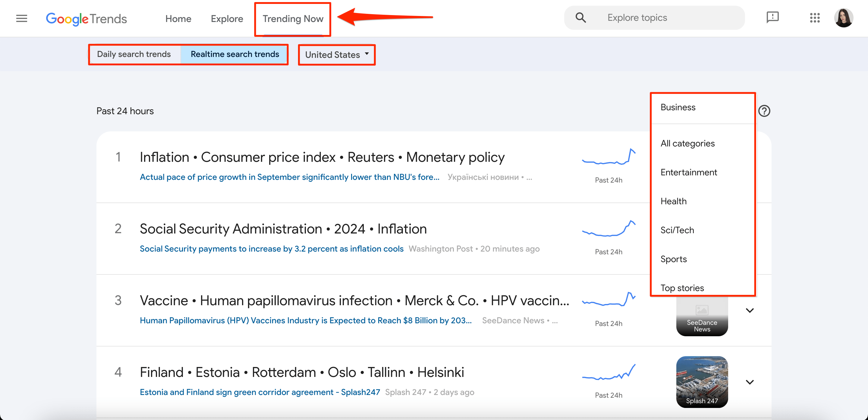Click the sparkline chart of trend 4
868x420 pixels.
click(x=609, y=372)
